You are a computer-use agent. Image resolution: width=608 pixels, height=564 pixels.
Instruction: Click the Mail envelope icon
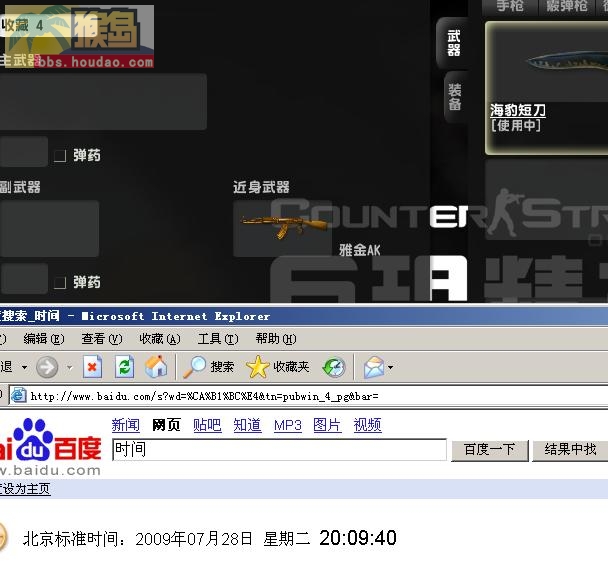click(x=373, y=367)
